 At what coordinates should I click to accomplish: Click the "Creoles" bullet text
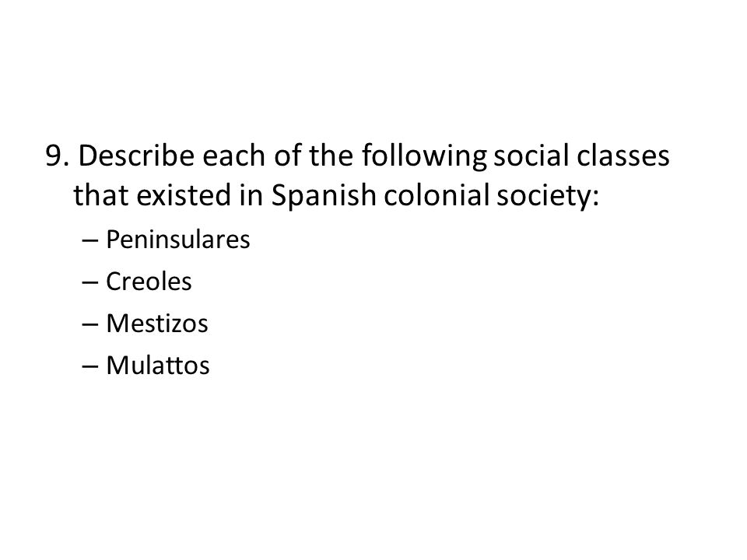click(x=149, y=281)
